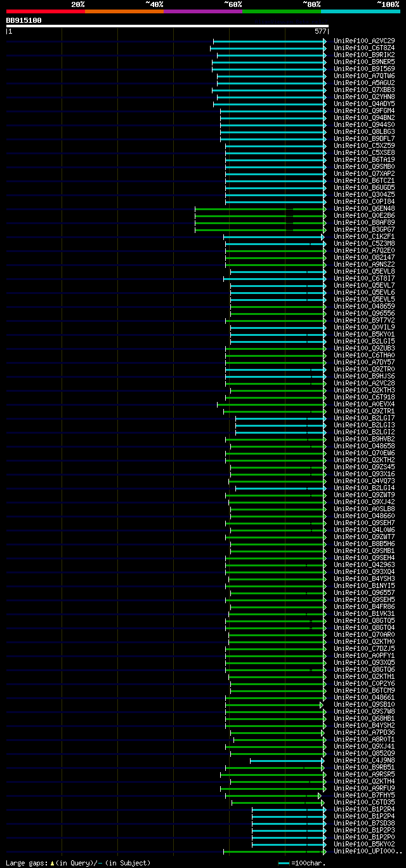
Task: Open hit UniRef100_Q6EN48
Action: pyautogui.click(x=364, y=208)
